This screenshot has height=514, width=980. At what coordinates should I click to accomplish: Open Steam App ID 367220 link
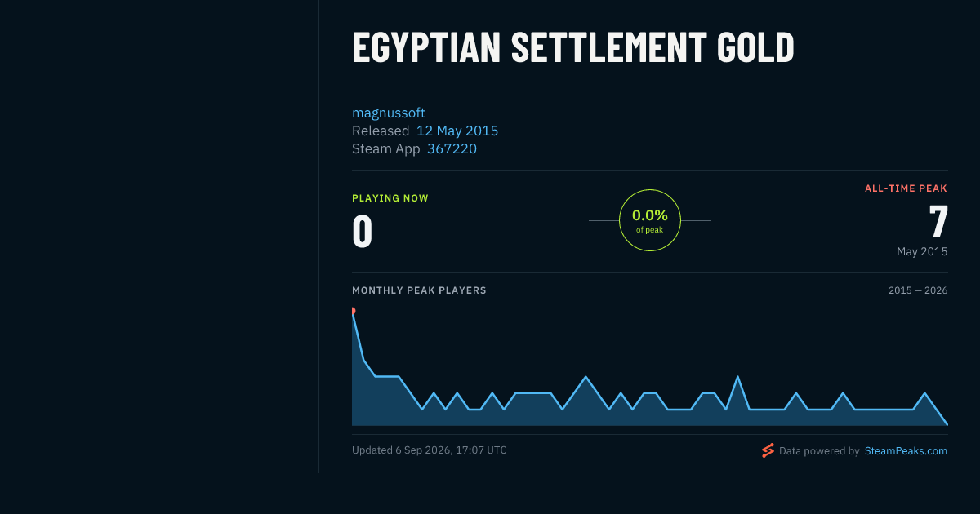tap(452, 148)
